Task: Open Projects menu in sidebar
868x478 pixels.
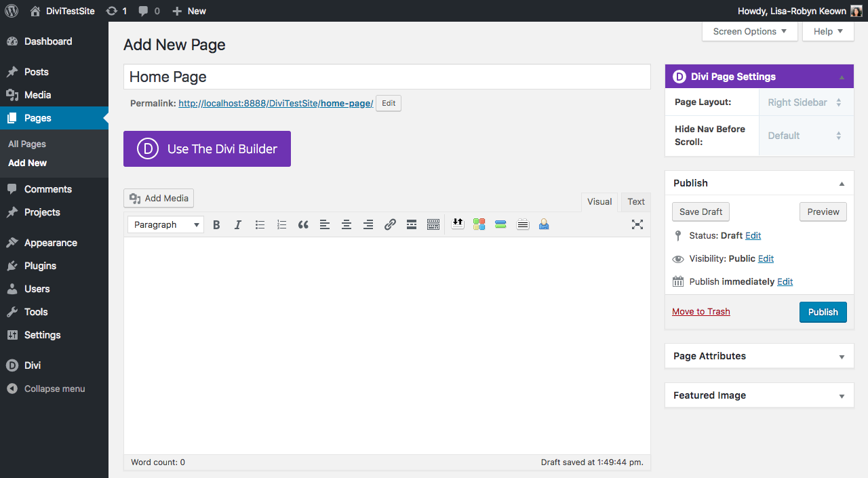Action: 54,212
